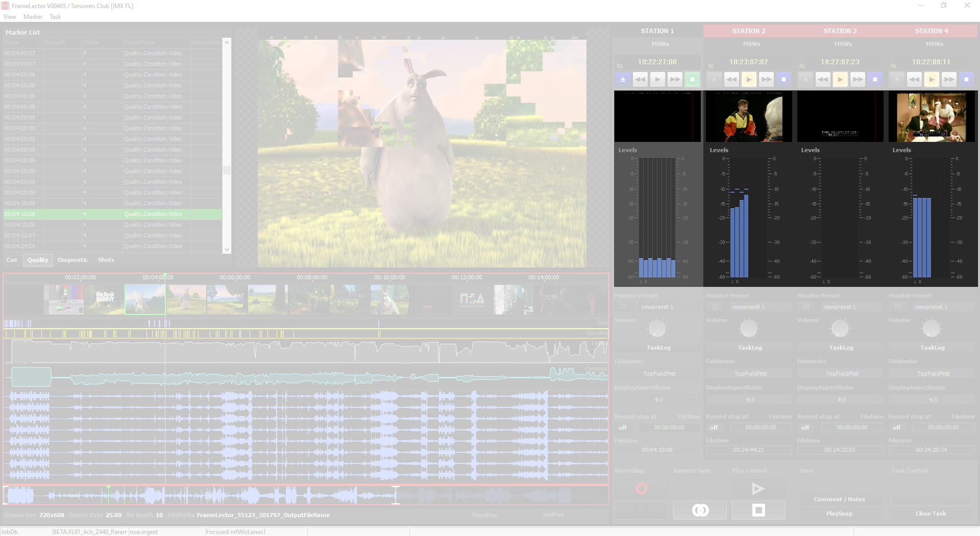Screen dimensions: 980x536
Task: Open Station 3 monitor preset grid icon
Action: click(x=806, y=307)
